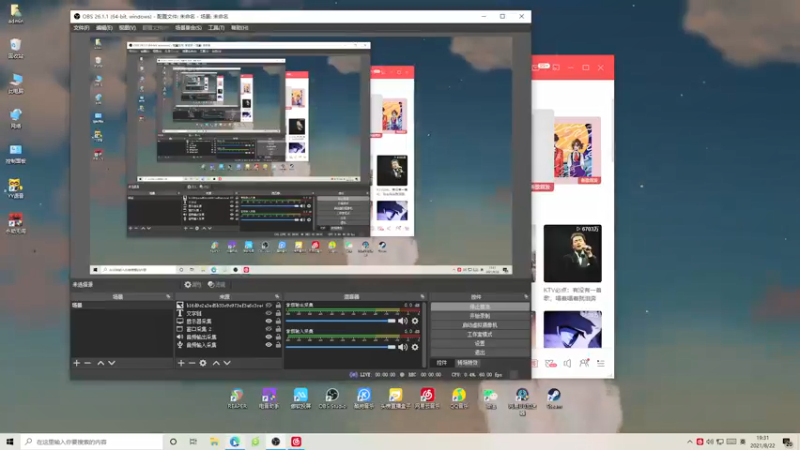Mute the 音频输入采集 speaker icon in the mixer
Viewport: 800px width, 450px height.
pos(403,347)
